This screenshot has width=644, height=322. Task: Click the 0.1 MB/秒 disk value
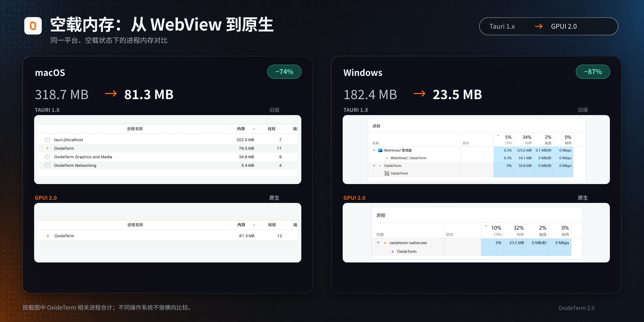coord(543,150)
